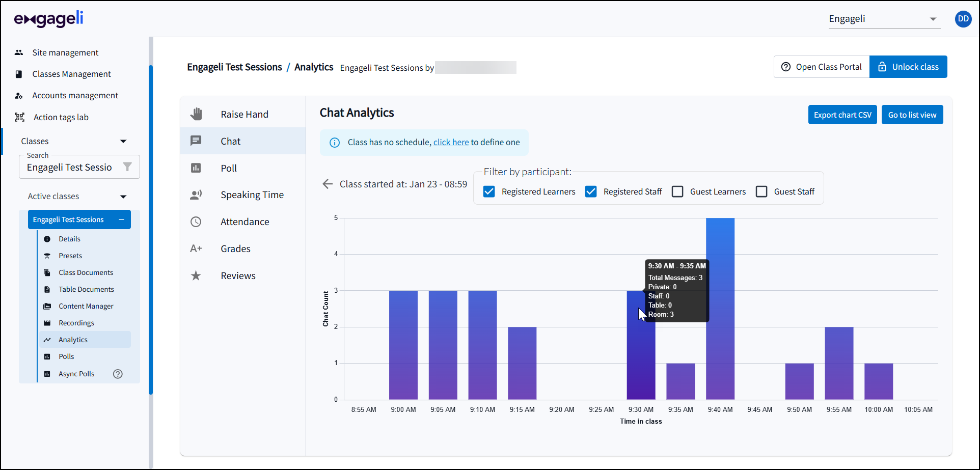Click Unlock class button
The width and height of the screenshot is (980, 470).
coord(908,67)
